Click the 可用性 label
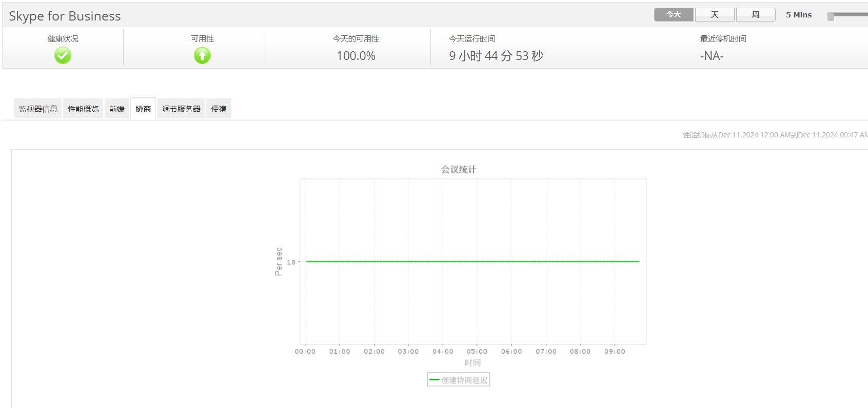868x408 pixels. pos(202,38)
